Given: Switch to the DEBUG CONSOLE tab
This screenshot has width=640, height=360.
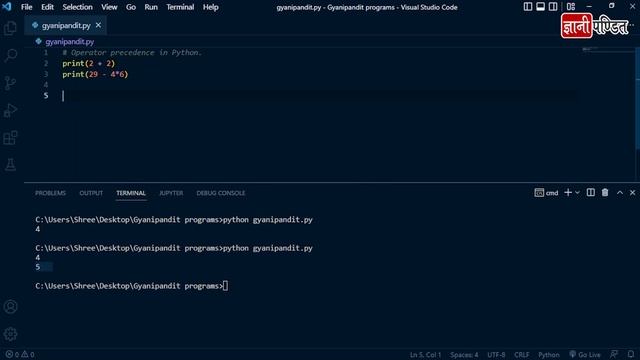Looking at the screenshot, I should pos(221,193).
